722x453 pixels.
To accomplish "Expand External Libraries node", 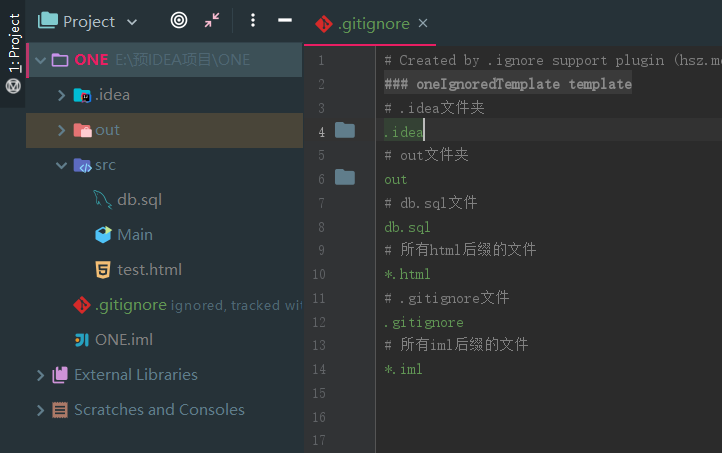I will 41,375.
